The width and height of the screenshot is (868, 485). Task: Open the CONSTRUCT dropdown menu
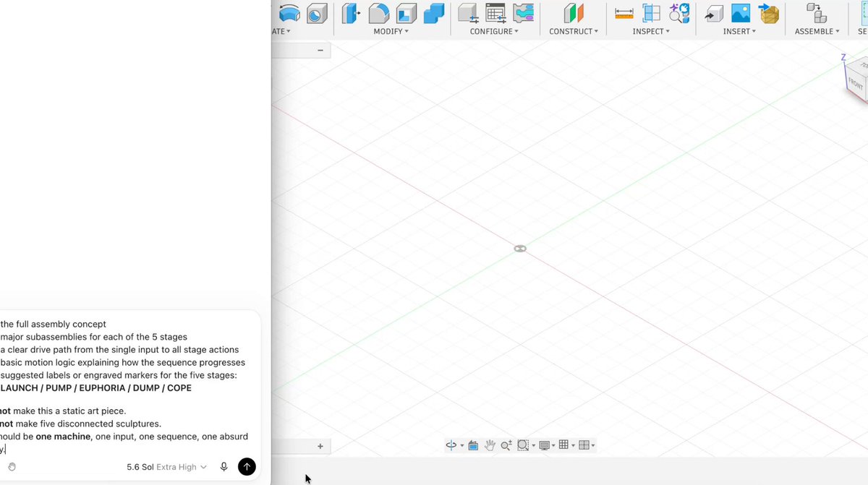click(573, 32)
